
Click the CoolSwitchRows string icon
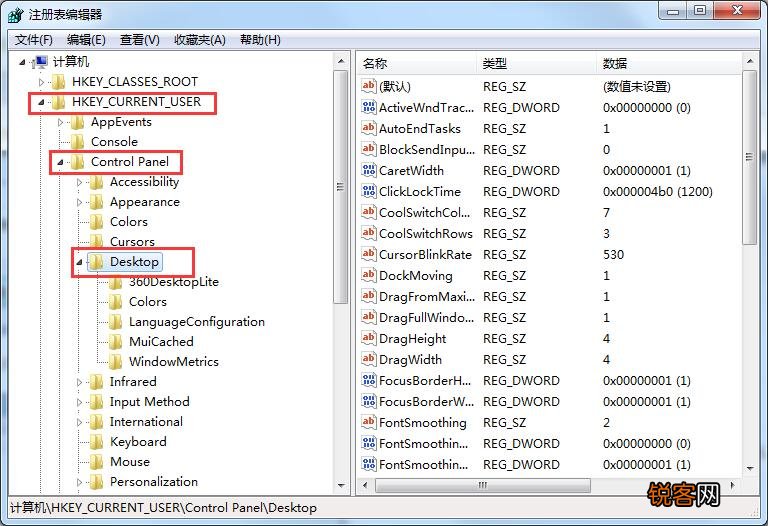click(368, 233)
